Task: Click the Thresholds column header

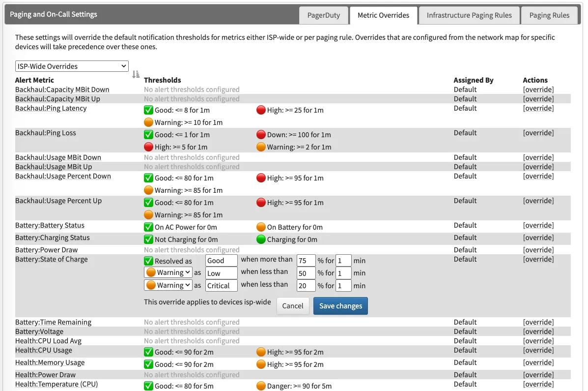Action: 163,80
